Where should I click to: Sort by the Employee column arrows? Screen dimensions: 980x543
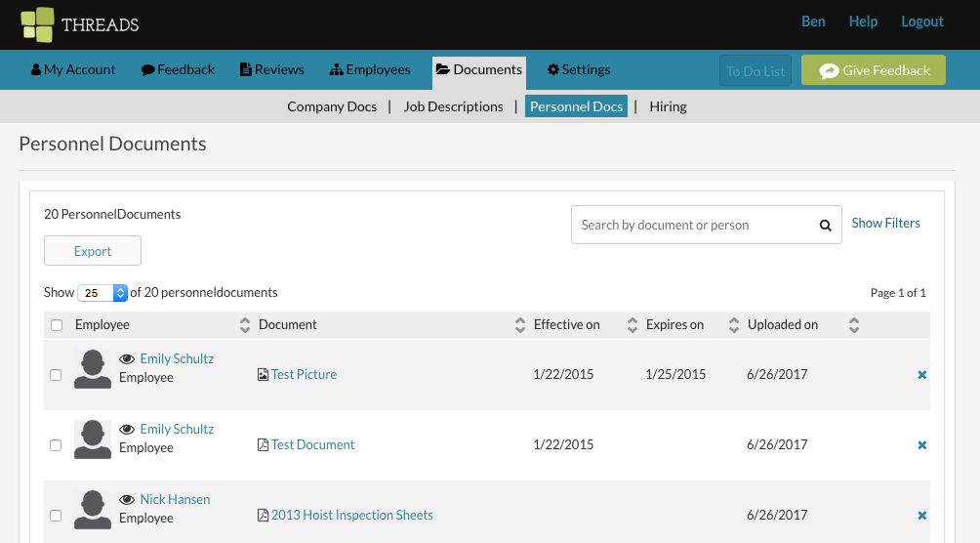(x=245, y=324)
